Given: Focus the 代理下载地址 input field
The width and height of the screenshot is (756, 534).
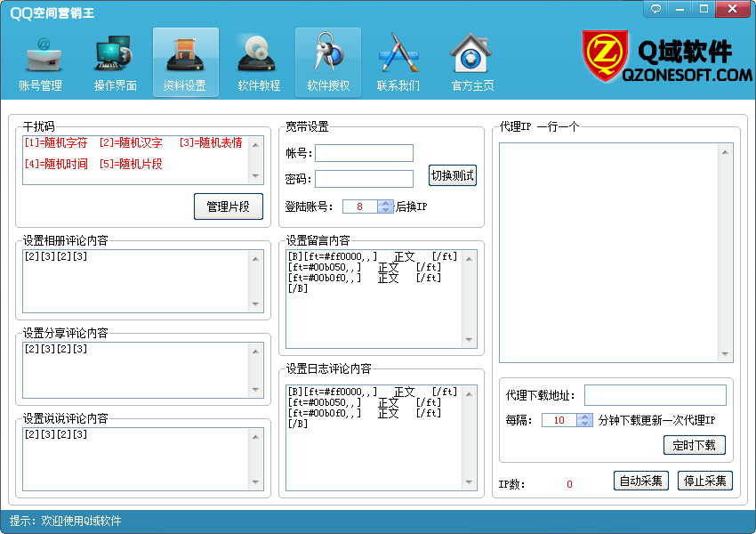Looking at the screenshot, I should click(x=655, y=395).
